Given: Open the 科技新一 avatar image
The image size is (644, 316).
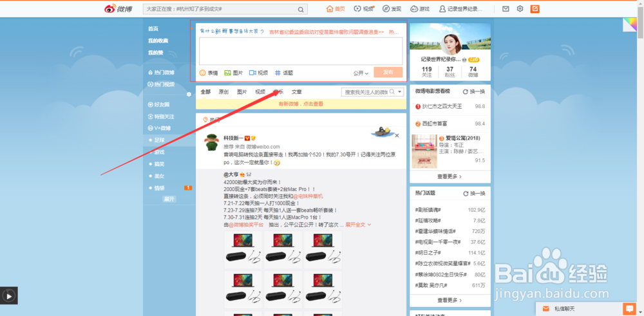Looking at the screenshot, I should [211, 142].
